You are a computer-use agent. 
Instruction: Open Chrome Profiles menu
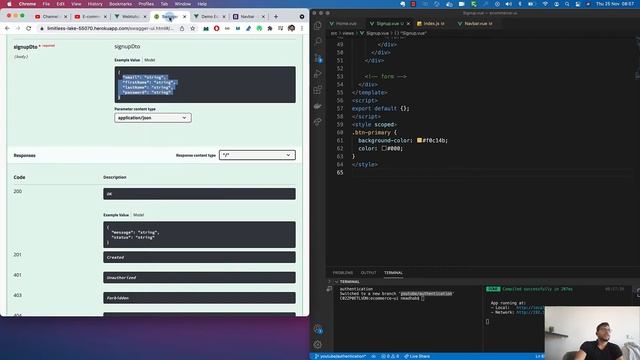pos(146,4)
